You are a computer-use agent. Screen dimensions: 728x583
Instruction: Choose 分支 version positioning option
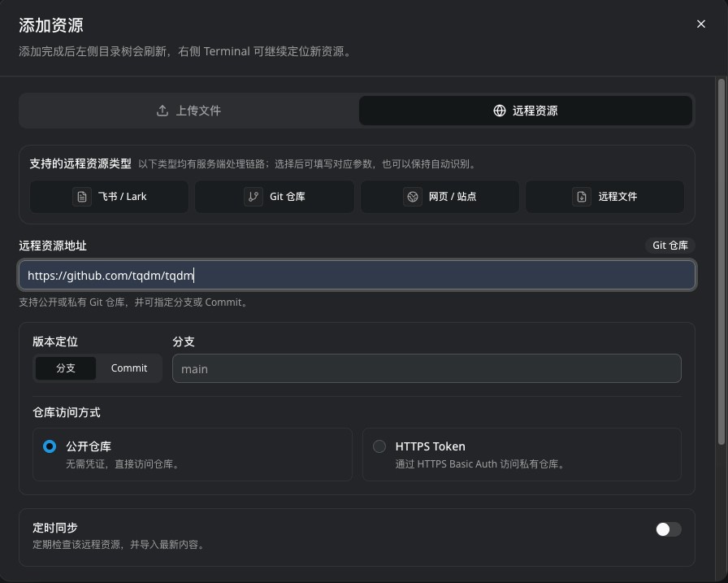click(x=66, y=368)
